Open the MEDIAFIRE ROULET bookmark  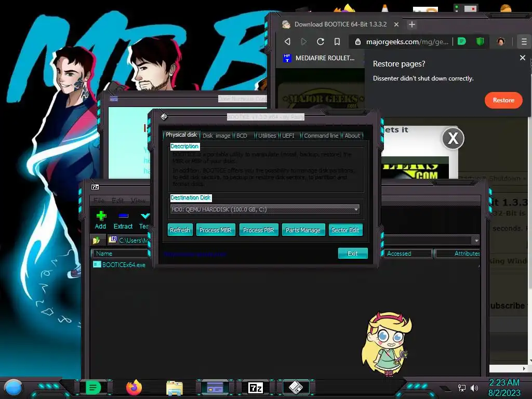click(x=320, y=58)
